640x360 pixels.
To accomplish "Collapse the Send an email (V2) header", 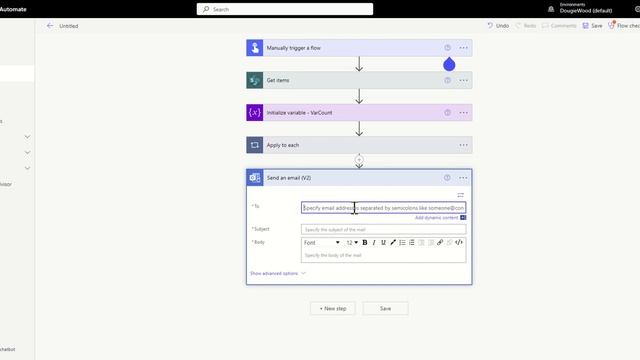I will click(359, 178).
